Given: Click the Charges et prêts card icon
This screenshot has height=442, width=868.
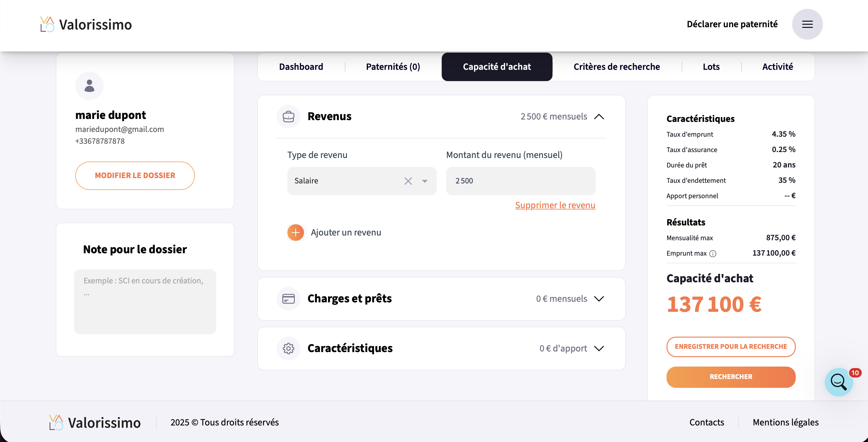Looking at the screenshot, I should 289,299.
